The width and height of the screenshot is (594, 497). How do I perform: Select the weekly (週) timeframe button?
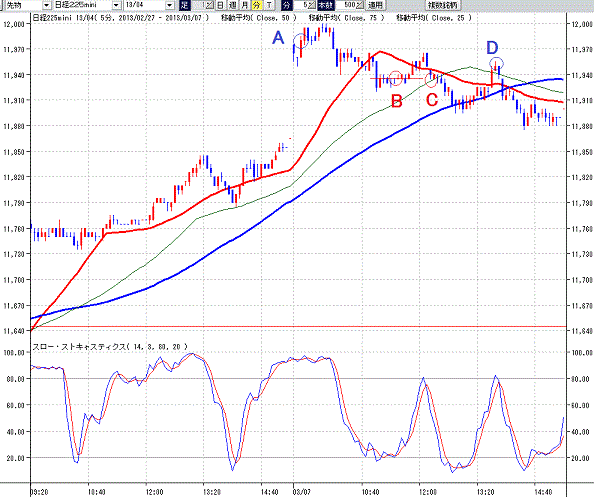(233, 5)
